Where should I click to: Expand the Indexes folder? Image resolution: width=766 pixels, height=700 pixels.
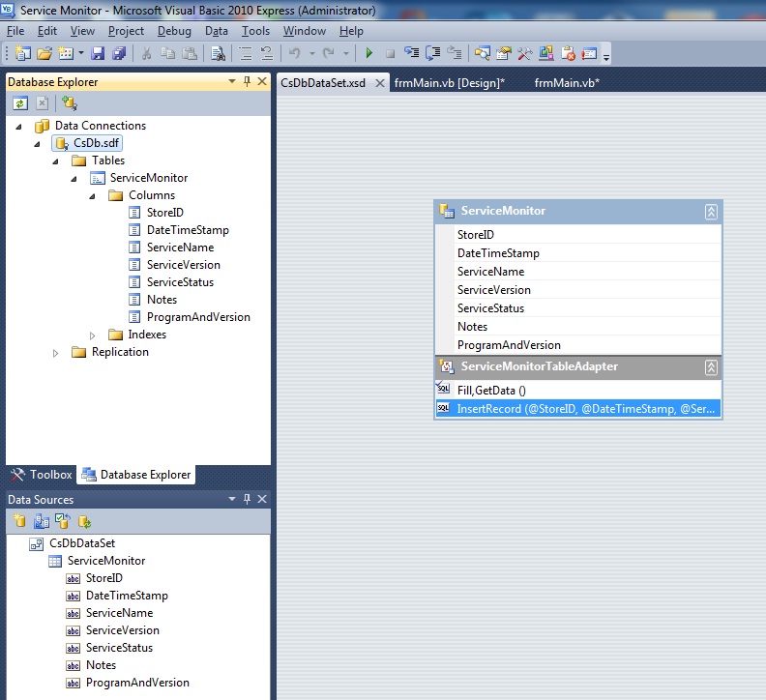92,335
